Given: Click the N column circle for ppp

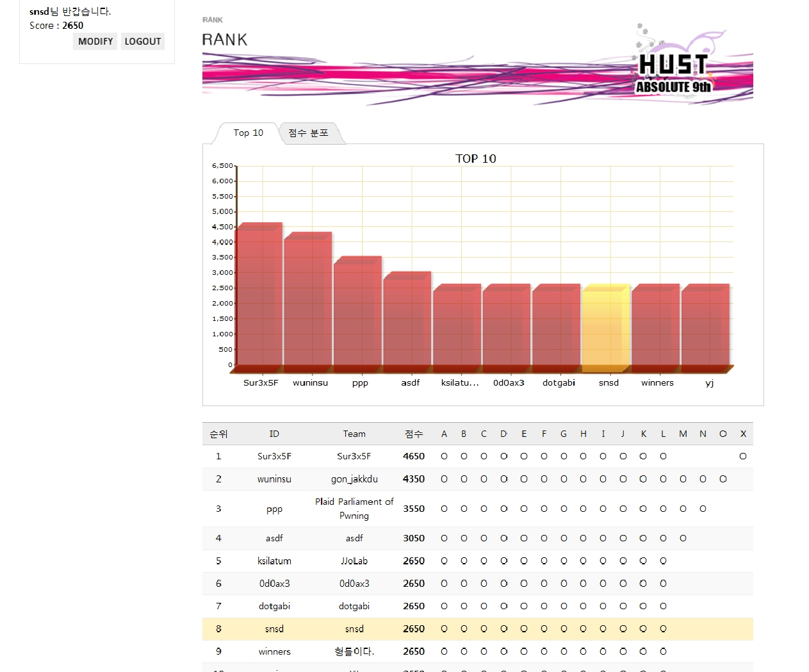Looking at the screenshot, I should (x=703, y=509).
